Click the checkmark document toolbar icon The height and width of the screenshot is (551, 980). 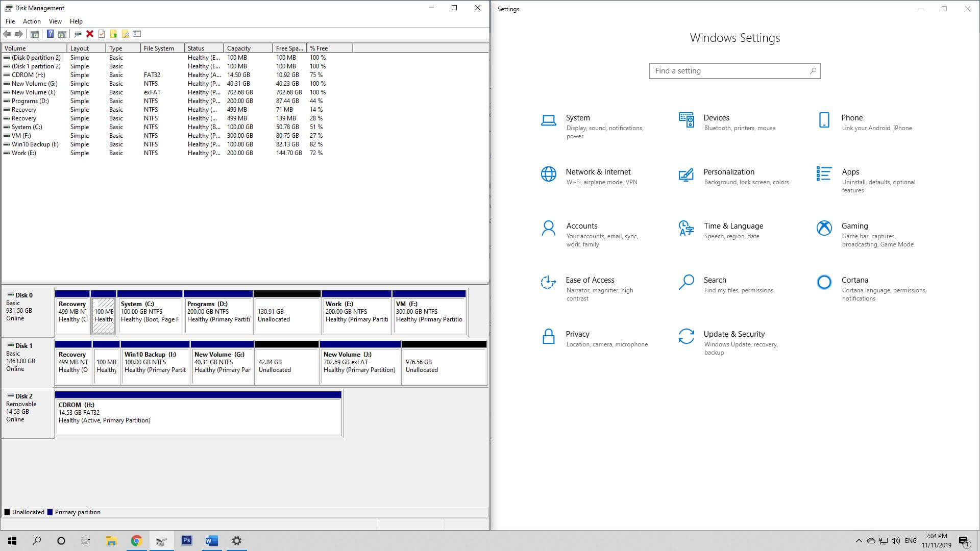pyautogui.click(x=102, y=34)
